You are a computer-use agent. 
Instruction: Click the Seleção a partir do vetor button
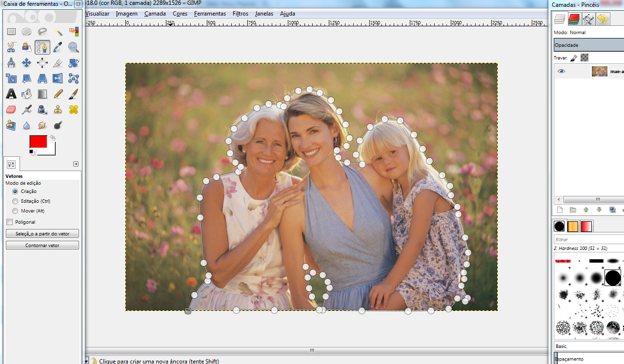point(42,233)
